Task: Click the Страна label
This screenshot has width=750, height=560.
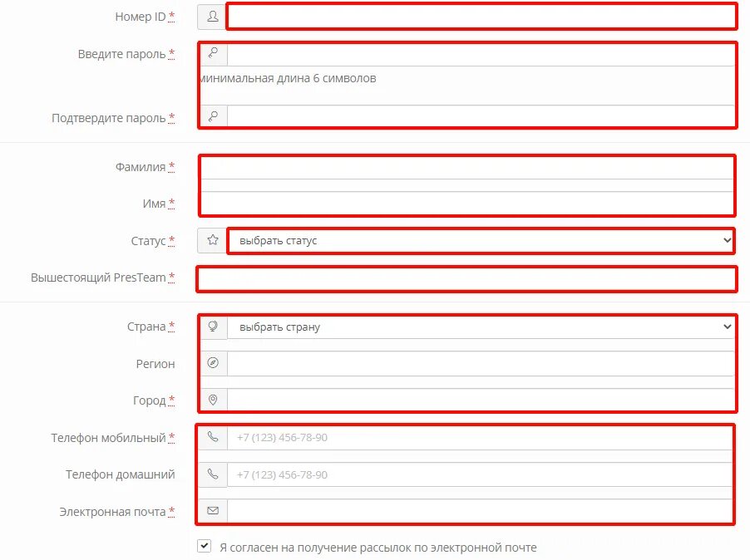Action: click(x=150, y=327)
